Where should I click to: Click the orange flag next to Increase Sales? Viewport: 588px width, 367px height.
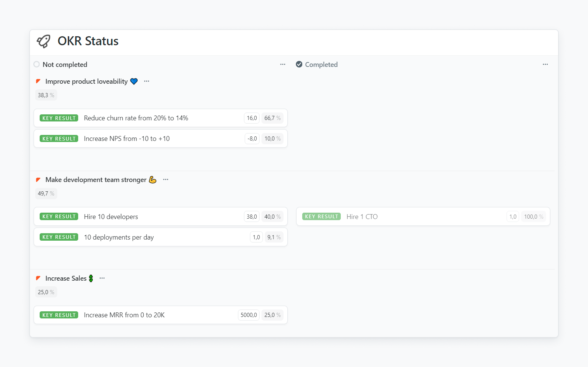click(x=38, y=278)
